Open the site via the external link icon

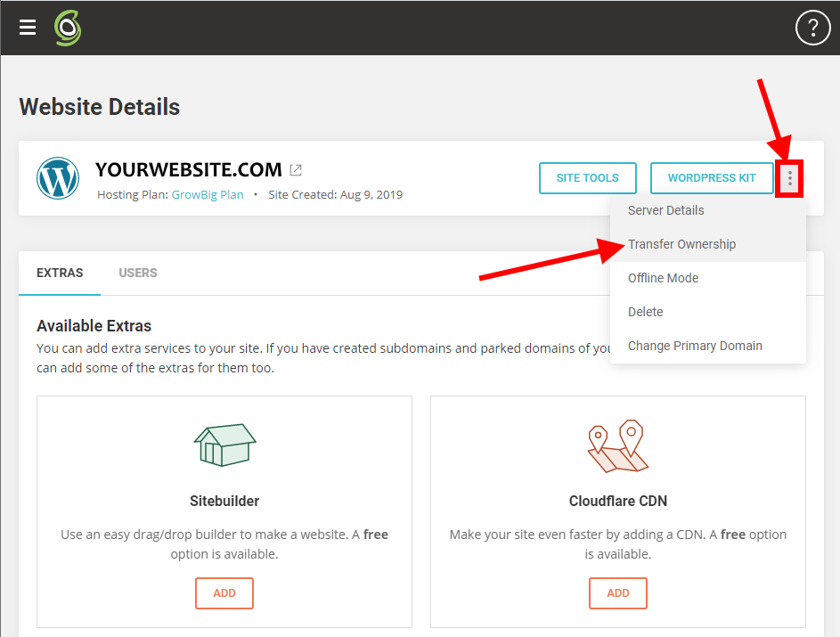pyautogui.click(x=295, y=169)
